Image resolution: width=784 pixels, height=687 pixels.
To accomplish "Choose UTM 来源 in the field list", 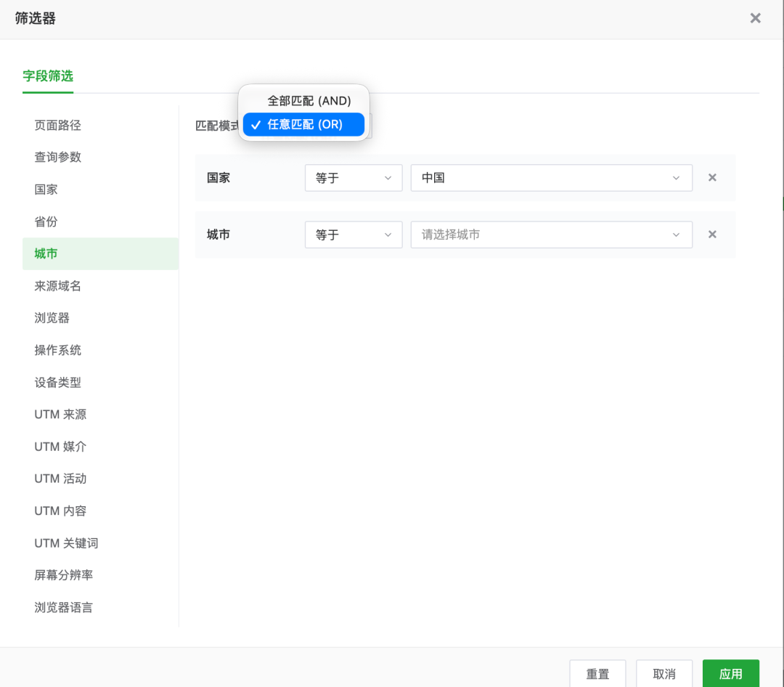I will click(100, 414).
